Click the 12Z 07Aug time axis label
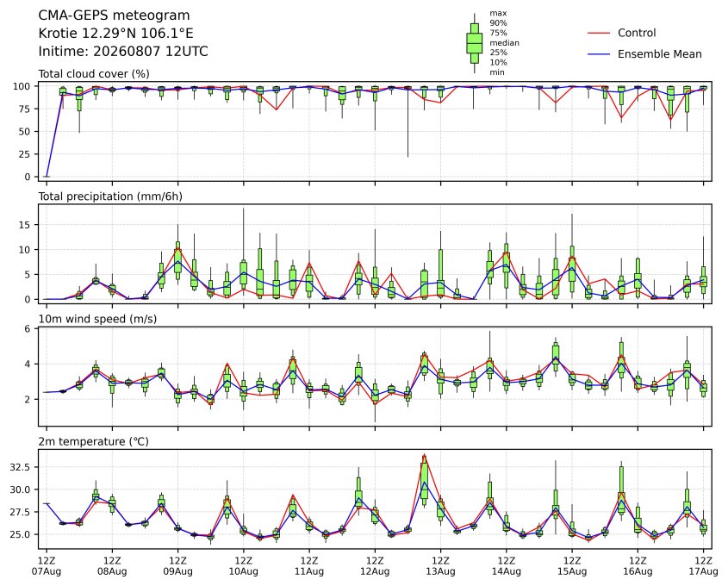The height and width of the screenshot is (586, 728). coord(47,566)
